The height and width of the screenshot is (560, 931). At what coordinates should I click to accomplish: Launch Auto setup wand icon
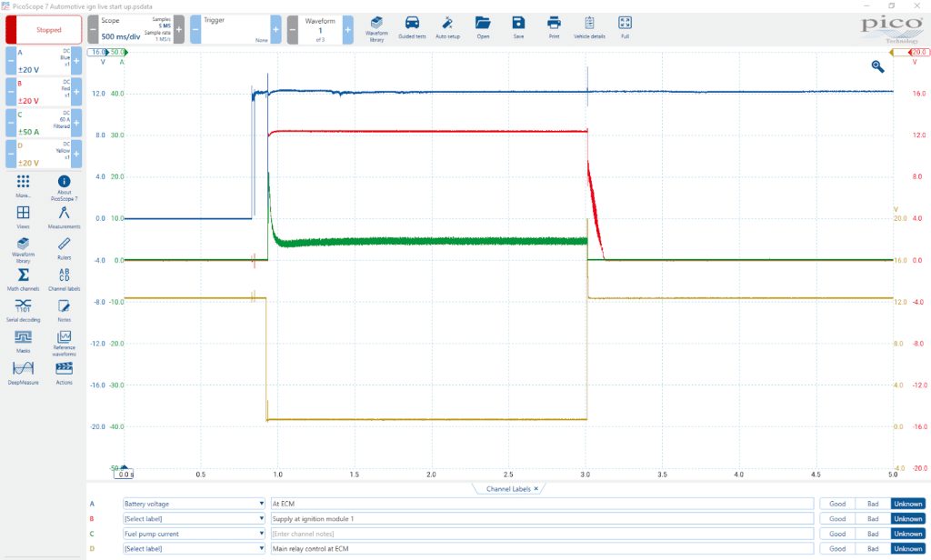[447, 28]
